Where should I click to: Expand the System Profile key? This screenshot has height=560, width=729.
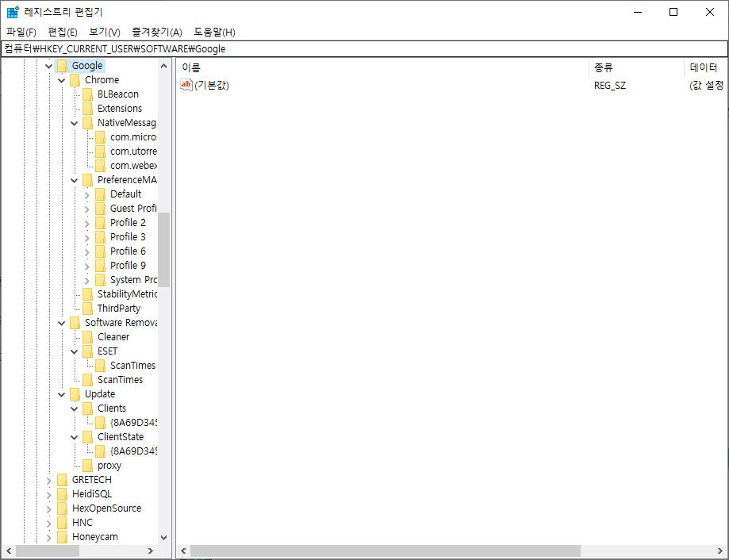point(87,280)
